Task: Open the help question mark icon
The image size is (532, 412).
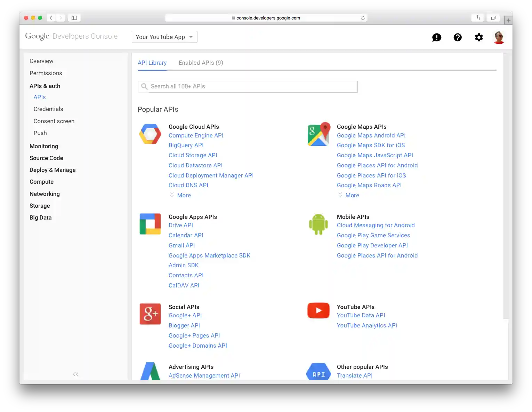Action: 458,37
